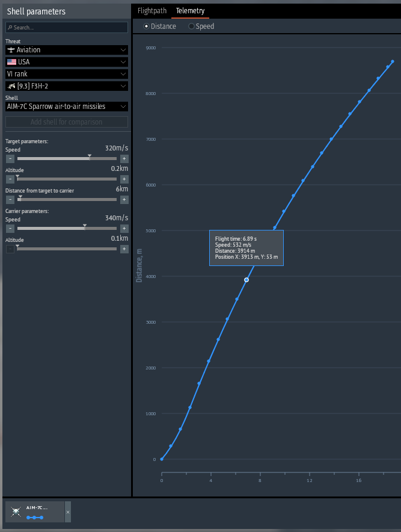The image size is (401, 532).
Task: Click the Aviation plane icon
Action: (11, 50)
